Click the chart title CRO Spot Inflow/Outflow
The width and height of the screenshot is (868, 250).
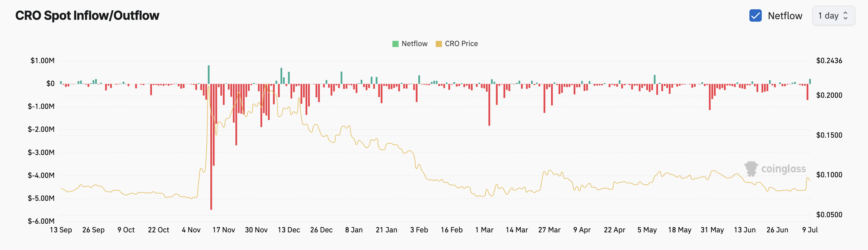87,15
